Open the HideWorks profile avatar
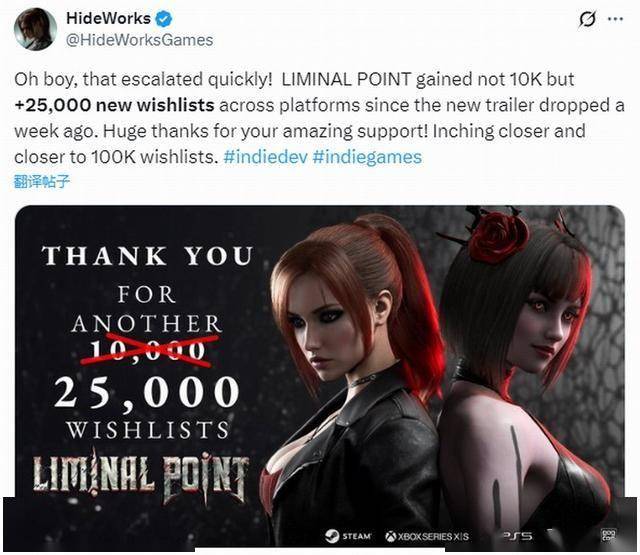Screen dimensions: 640x555 coord(35,29)
